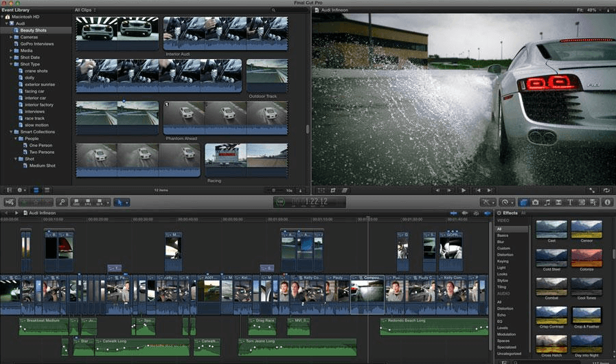
Task: Click the append clip edit button
Action: 100,202
